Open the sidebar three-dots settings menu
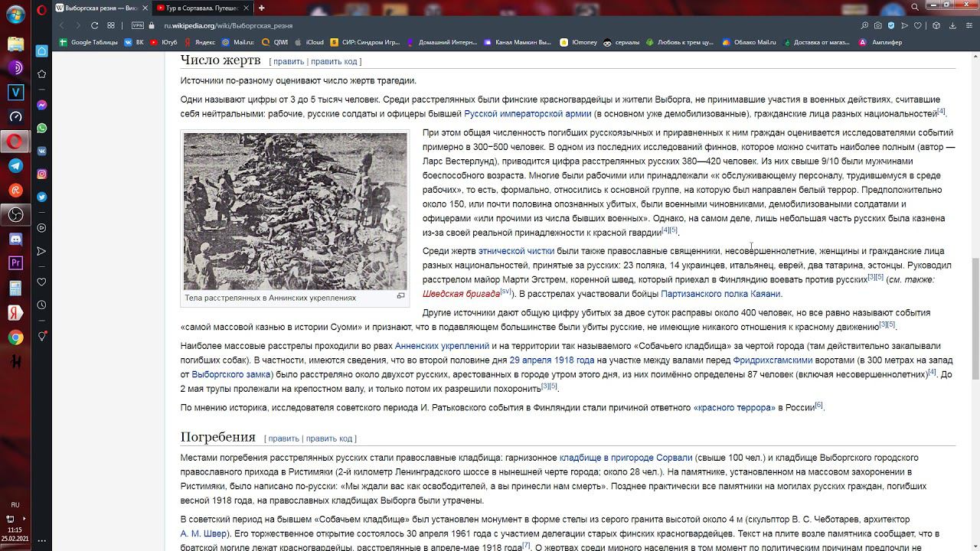The image size is (980, 551). click(x=41, y=540)
